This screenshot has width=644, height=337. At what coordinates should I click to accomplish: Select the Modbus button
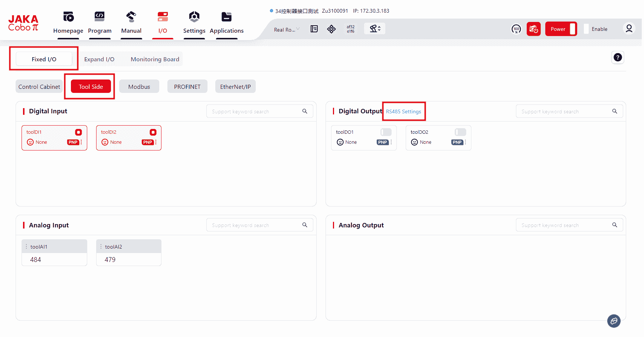(x=139, y=87)
